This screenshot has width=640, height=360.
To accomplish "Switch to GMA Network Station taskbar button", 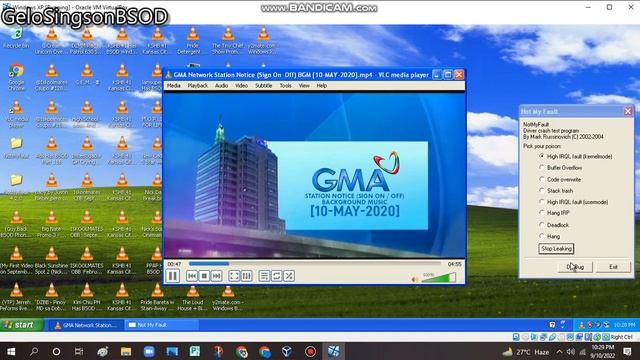I will (x=86, y=325).
